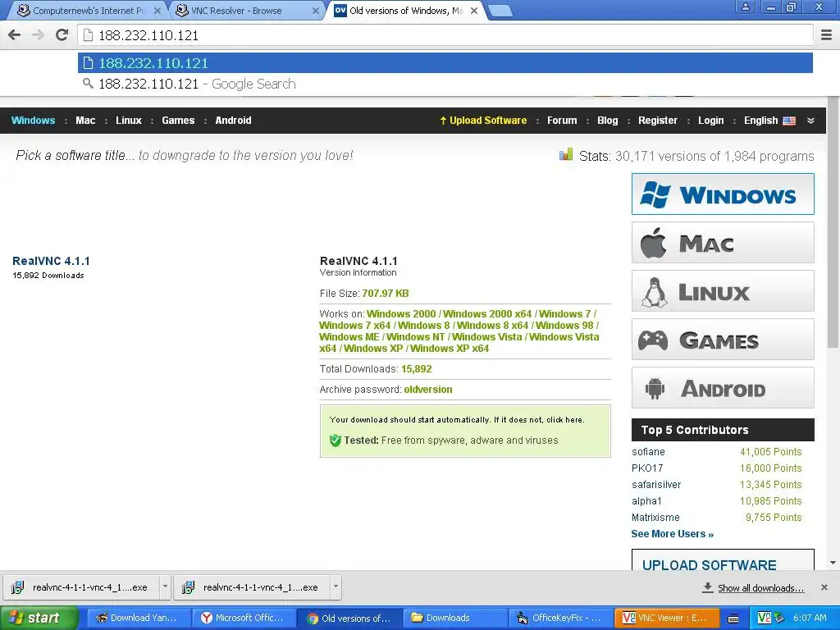Expand the site nav double-chevron dropdown
Image resolution: width=840 pixels, height=630 pixels.
coord(810,121)
